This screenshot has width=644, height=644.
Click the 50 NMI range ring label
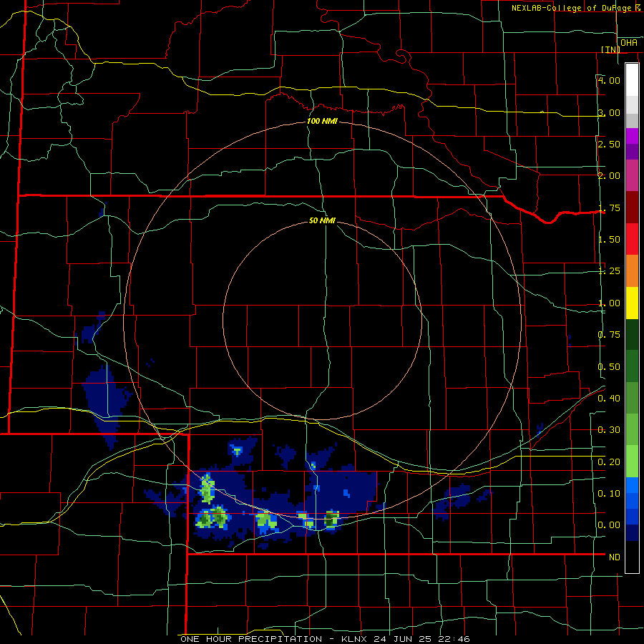pos(322,220)
